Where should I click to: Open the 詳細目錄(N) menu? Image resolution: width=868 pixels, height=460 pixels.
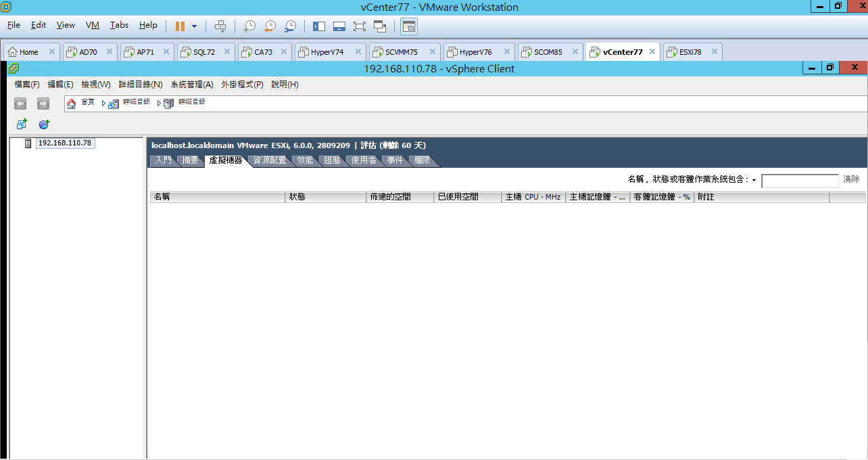[x=141, y=85]
